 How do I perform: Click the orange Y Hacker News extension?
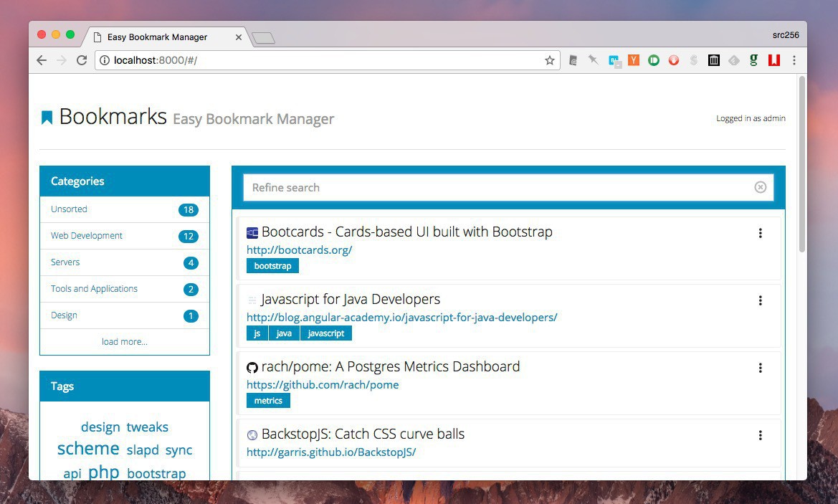point(634,60)
